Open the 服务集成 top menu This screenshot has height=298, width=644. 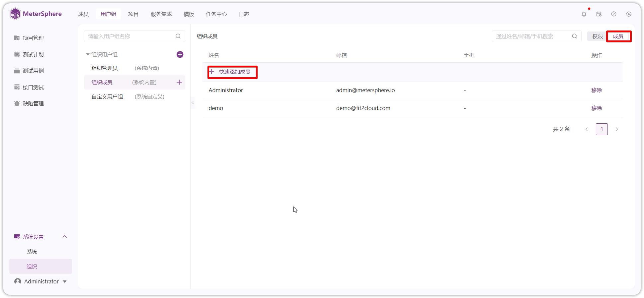tap(161, 14)
